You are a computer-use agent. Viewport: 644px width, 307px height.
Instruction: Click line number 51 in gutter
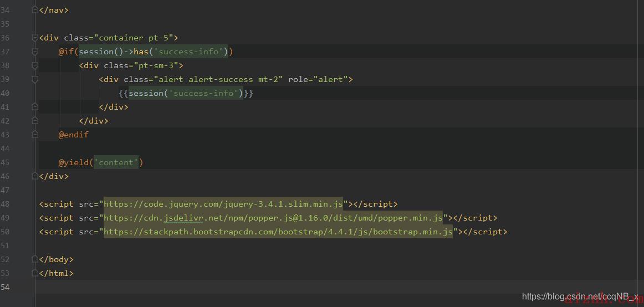(5, 245)
